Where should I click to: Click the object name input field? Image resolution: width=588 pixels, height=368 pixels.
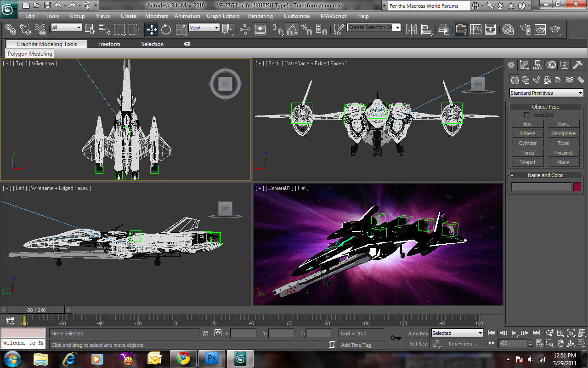[542, 187]
